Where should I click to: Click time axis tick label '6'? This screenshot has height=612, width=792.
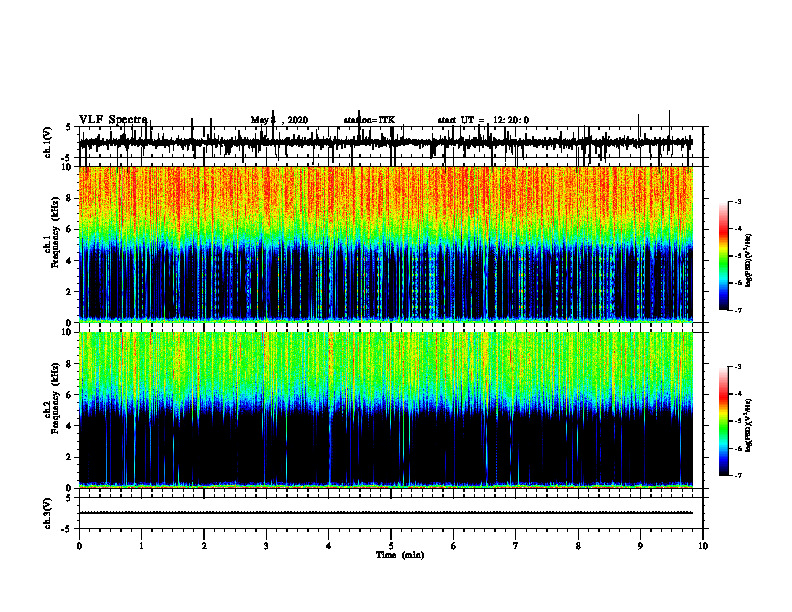[x=454, y=546]
